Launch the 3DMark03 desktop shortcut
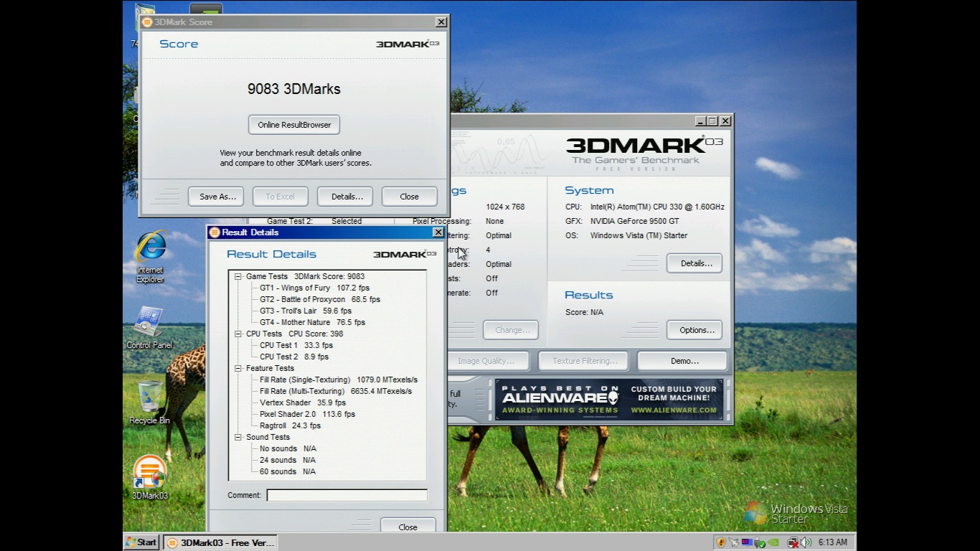Viewport: 980px width, 551px height. tap(150, 478)
